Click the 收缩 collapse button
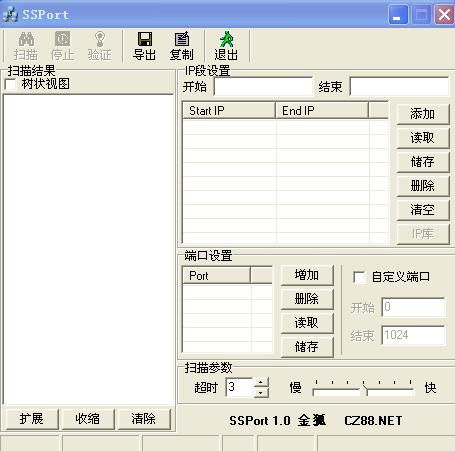 (88, 419)
